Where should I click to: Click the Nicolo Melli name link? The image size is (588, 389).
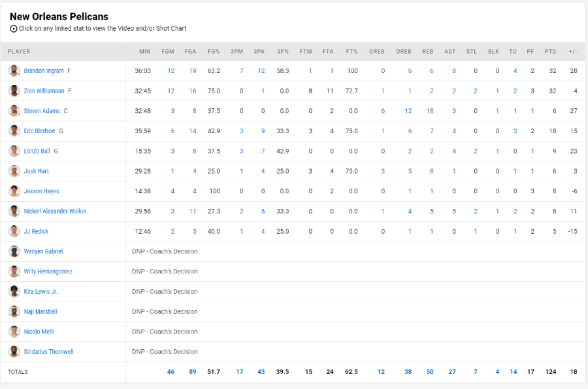(x=39, y=332)
